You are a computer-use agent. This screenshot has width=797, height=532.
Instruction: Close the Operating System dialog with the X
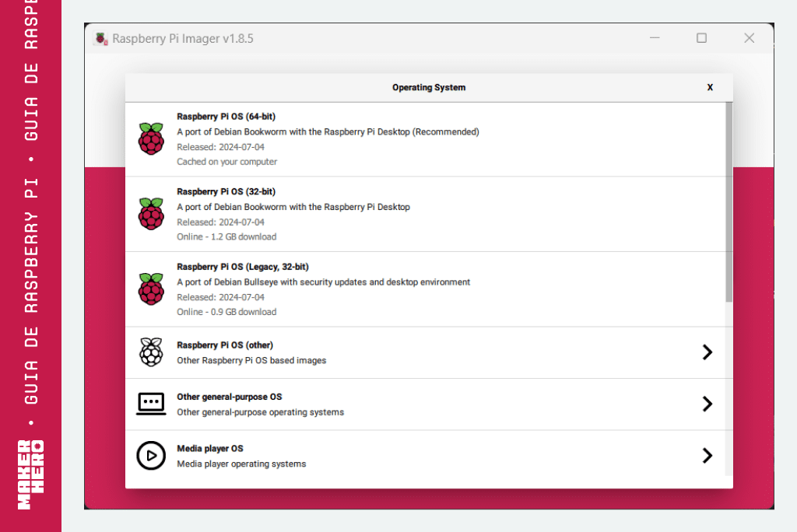pos(710,87)
